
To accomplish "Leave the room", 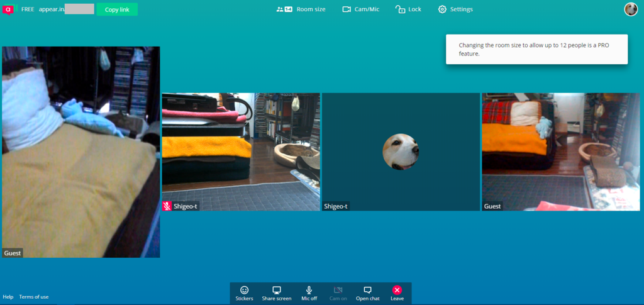I will [397, 294].
